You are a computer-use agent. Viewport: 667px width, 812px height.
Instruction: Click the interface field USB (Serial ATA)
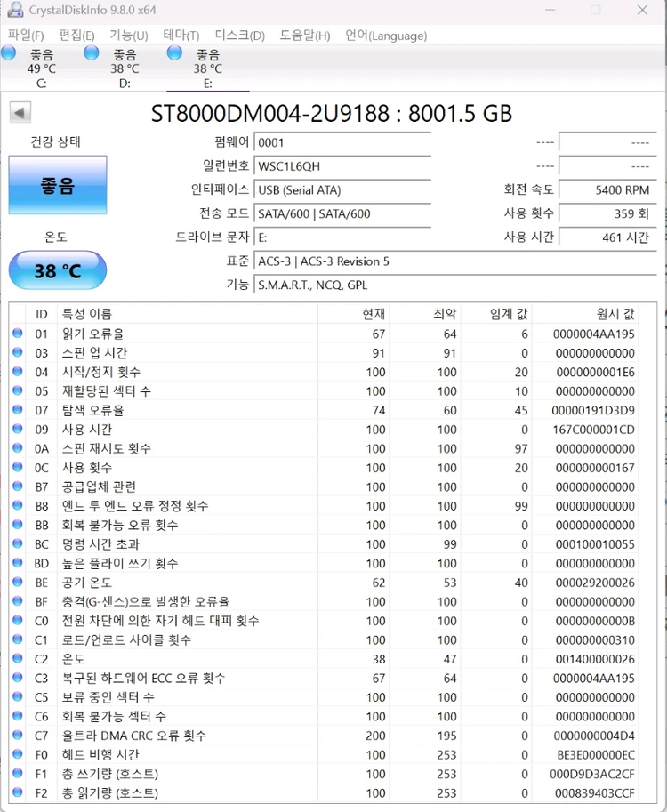point(342,190)
